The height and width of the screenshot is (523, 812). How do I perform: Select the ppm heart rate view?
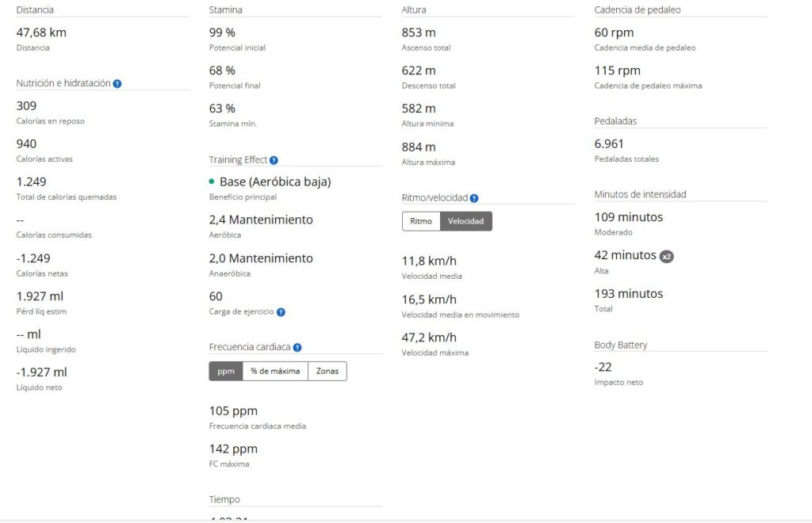pyautogui.click(x=226, y=371)
